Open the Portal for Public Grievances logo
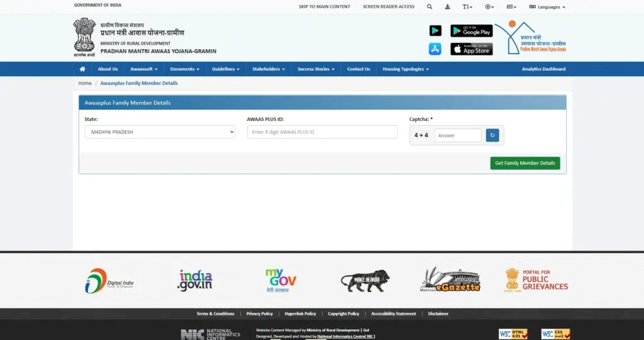644x340 pixels. [x=536, y=280]
